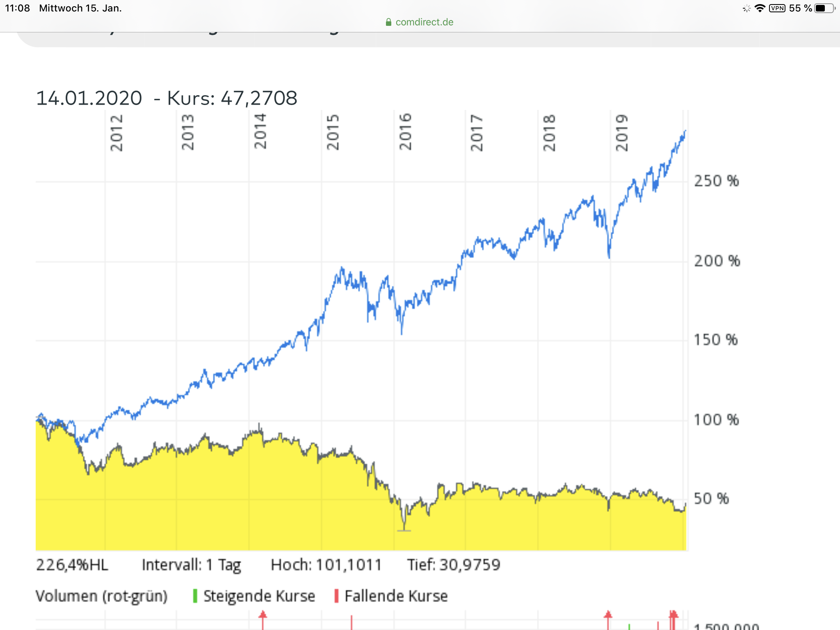Tap the red volume arrow near 2014
Viewport: 840px width, 630px height.
click(x=262, y=615)
